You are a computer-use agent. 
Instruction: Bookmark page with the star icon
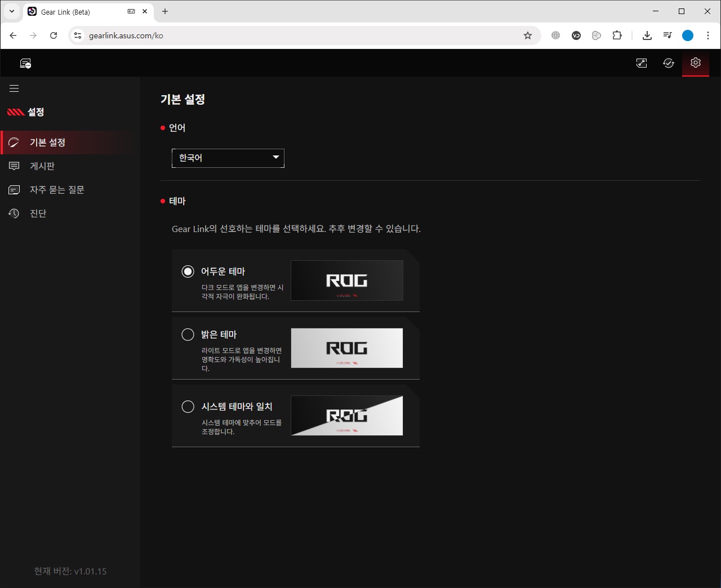click(x=528, y=35)
